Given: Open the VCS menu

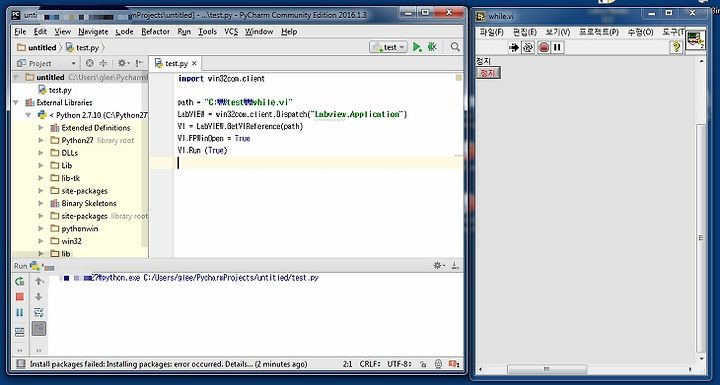Looking at the screenshot, I should point(231,32).
